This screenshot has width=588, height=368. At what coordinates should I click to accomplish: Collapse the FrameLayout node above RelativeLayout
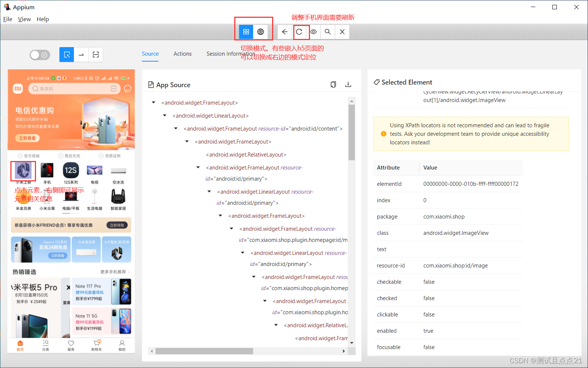pyautogui.click(x=187, y=142)
